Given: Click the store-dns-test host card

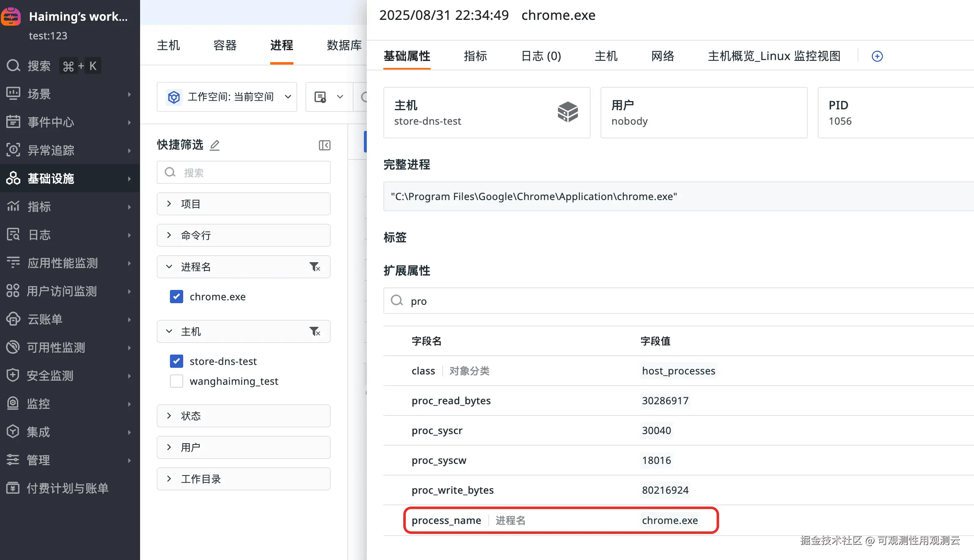Looking at the screenshot, I should point(487,113).
